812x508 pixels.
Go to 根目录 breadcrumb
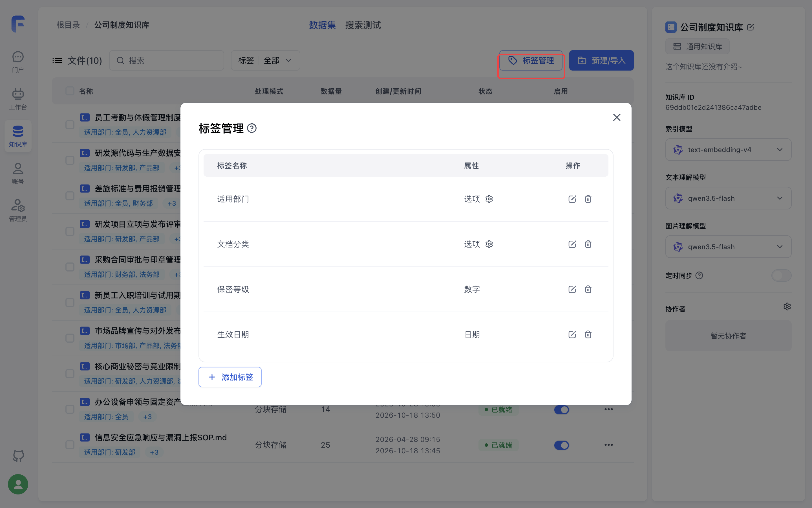(68, 25)
